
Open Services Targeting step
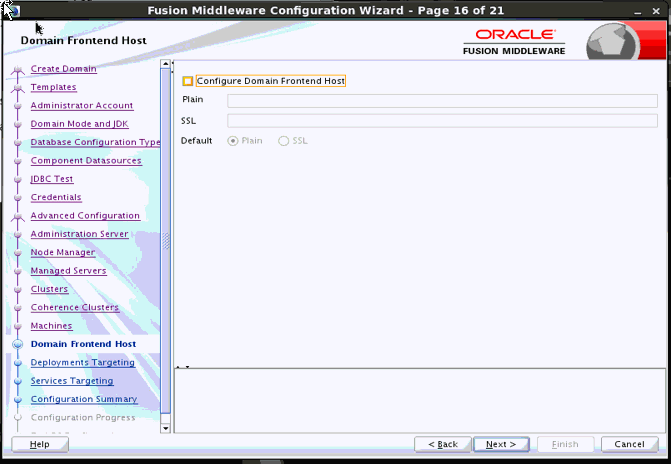point(72,381)
